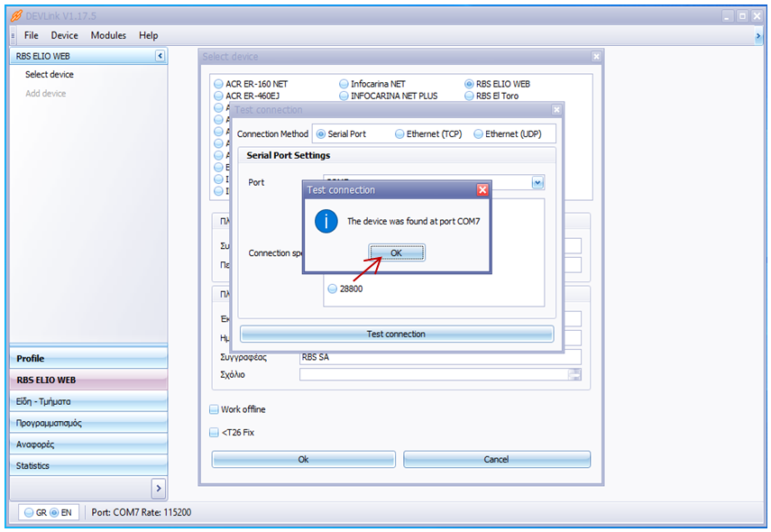Click OK in Test connection message box
This screenshot has height=532, width=771.
(396, 253)
